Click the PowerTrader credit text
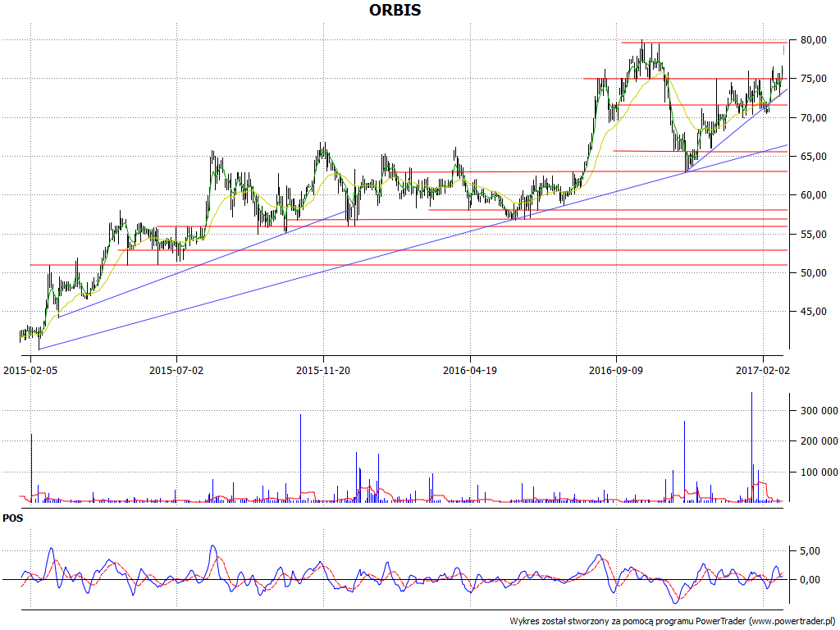840x630 pixels. (x=673, y=622)
